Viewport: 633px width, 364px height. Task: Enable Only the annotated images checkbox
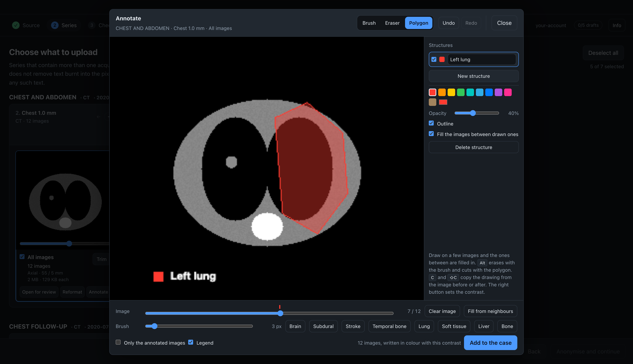pos(118,342)
